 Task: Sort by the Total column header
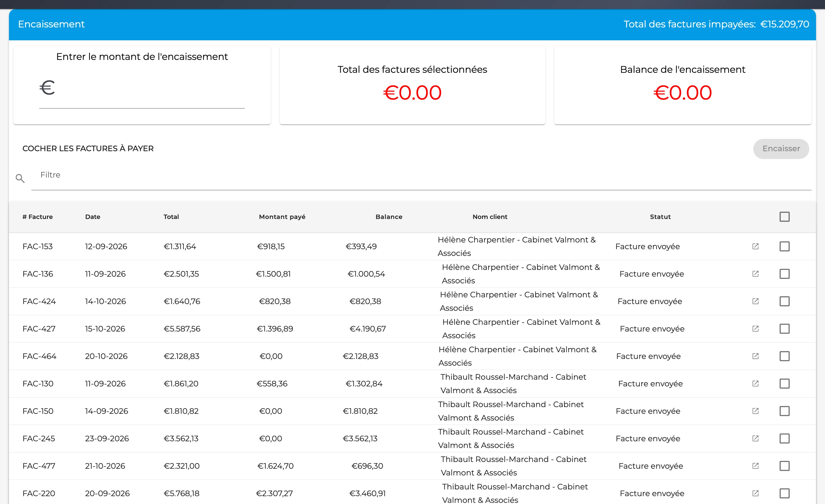pyautogui.click(x=171, y=217)
